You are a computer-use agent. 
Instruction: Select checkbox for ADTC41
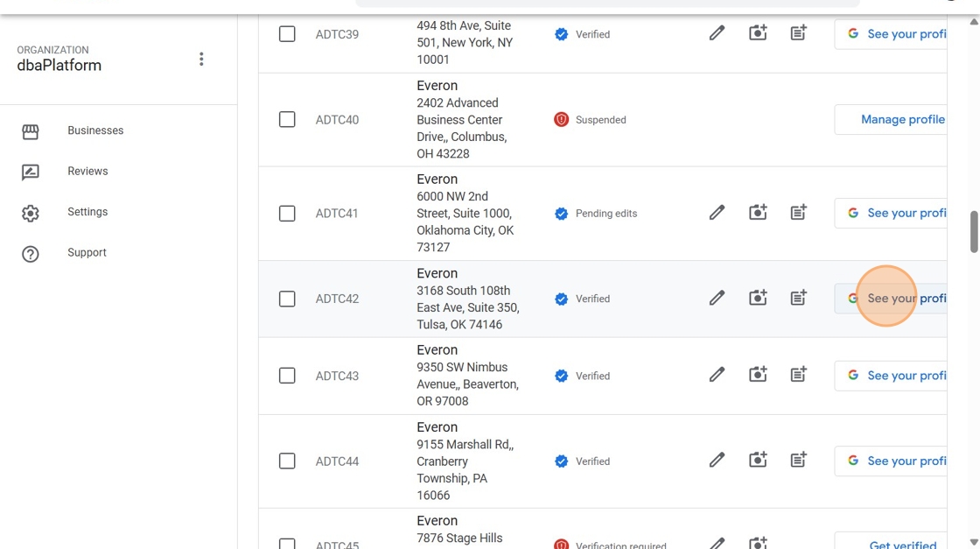point(287,214)
